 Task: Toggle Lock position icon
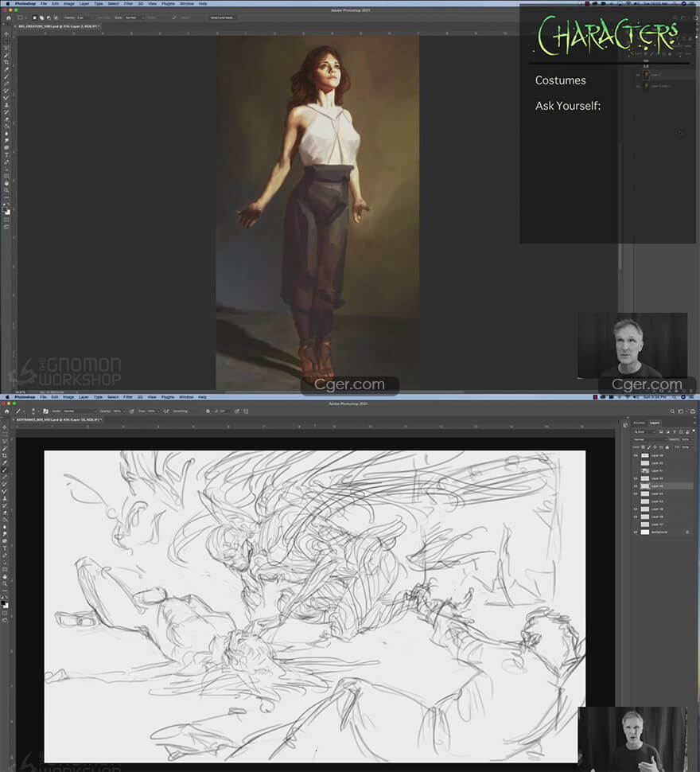pos(655,447)
